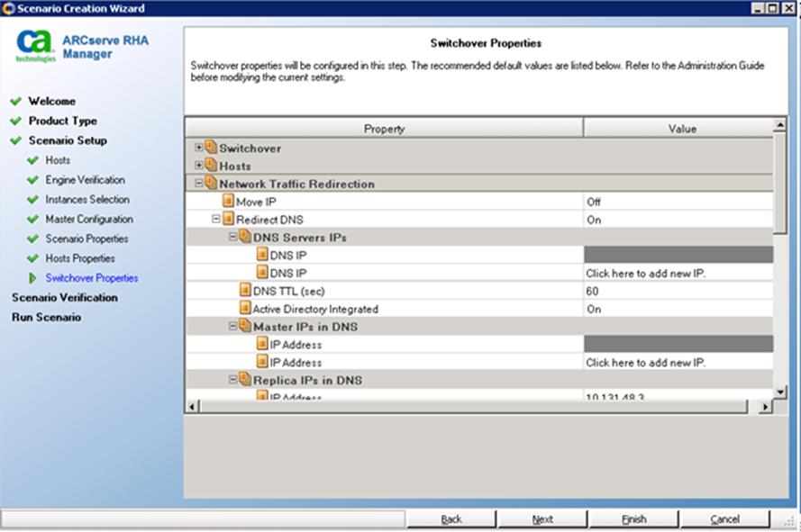The image size is (801, 532).
Task: Click the checkmark beside Instances Selection
Action: pyautogui.click(x=32, y=200)
